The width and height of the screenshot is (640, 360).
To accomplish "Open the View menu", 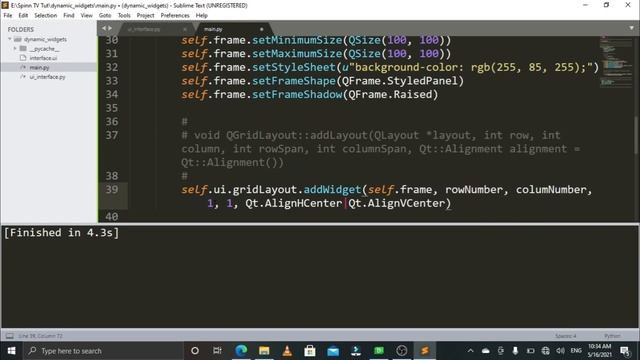I will click(x=87, y=16).
